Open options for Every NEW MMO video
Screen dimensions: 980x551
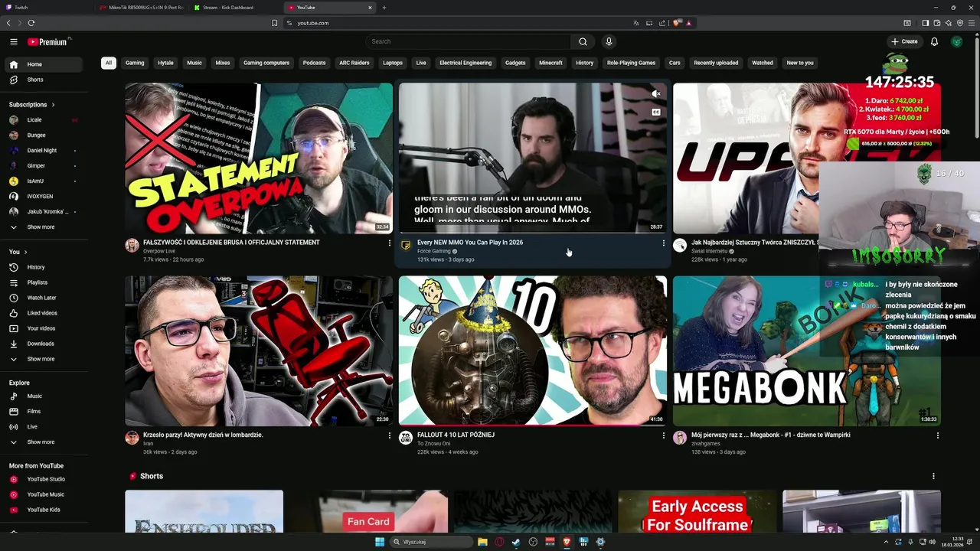pos(663,243)
